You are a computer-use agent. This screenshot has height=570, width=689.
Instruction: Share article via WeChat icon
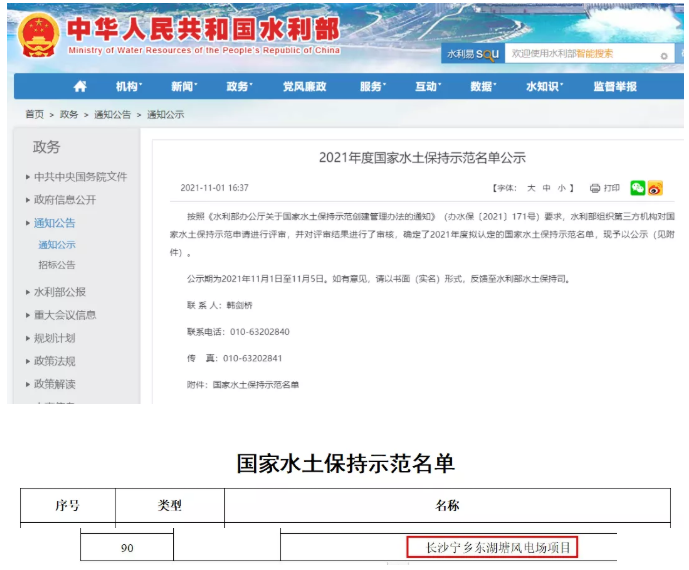pyautogui.click(x=638, y=188)
